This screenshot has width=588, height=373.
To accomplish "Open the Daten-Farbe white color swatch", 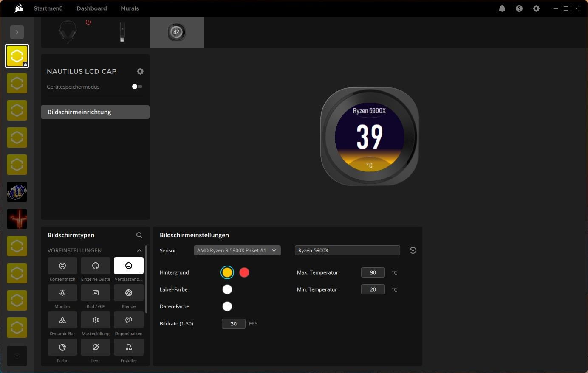I will (227, 306).
